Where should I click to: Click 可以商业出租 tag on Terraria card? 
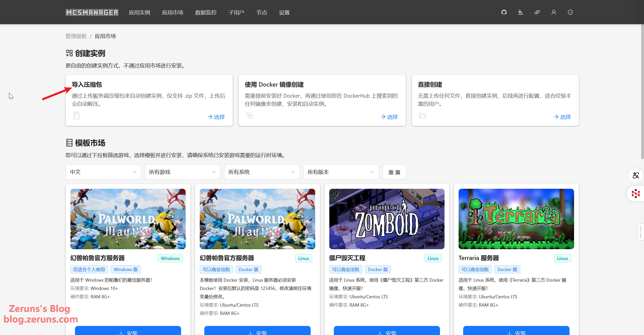pos(475,269)
